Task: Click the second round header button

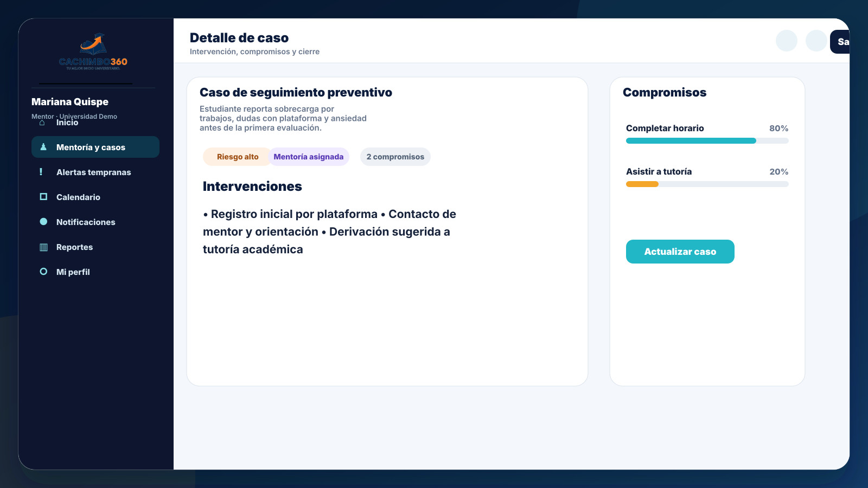Action: click(816, 41)
